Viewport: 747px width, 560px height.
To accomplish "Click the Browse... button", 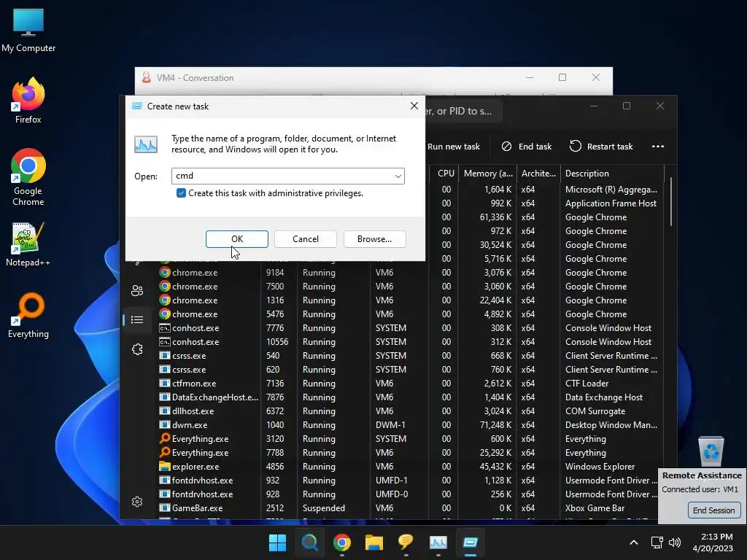I will (374, 239).
